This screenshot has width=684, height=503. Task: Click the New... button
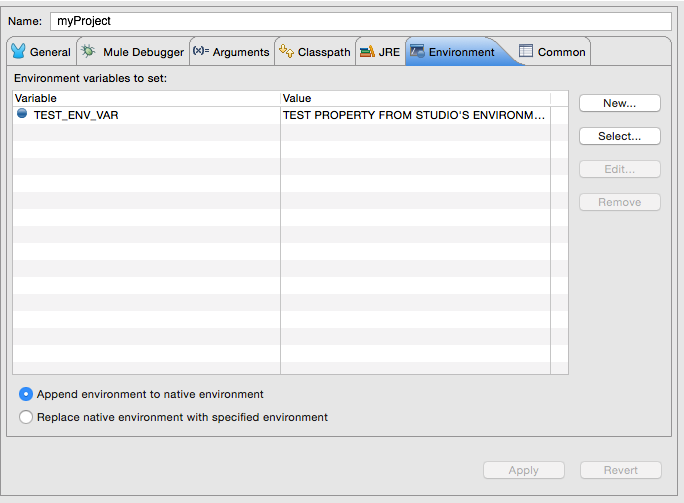(619, 103)
